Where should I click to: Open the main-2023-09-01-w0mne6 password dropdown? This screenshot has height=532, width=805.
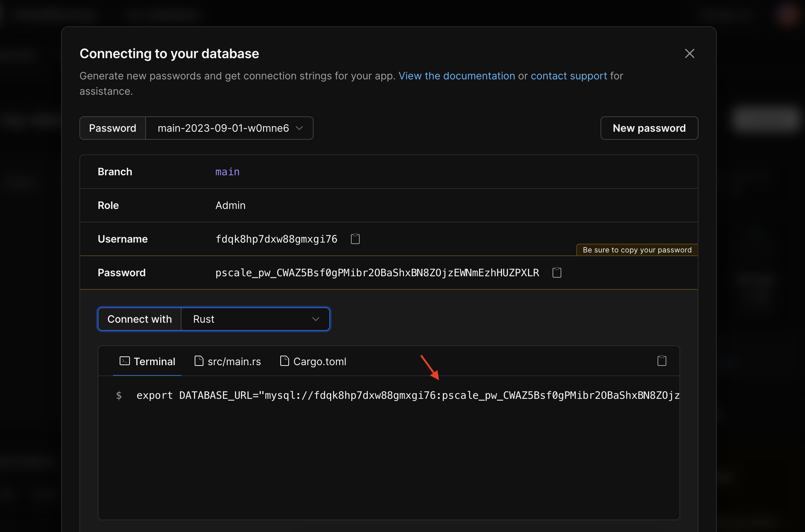[229, 128]
